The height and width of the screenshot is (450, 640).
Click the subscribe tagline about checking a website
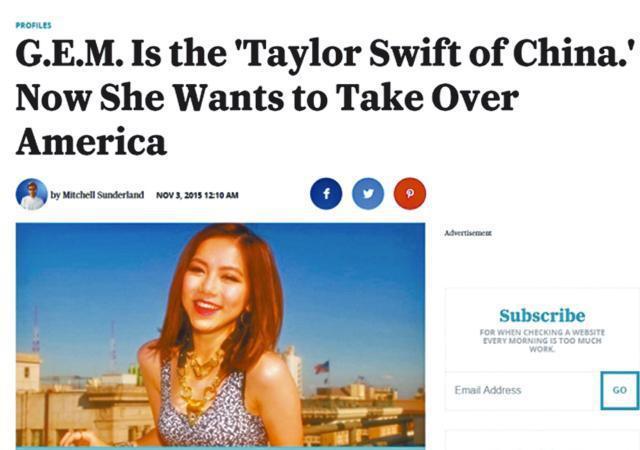tap(542, 341)
